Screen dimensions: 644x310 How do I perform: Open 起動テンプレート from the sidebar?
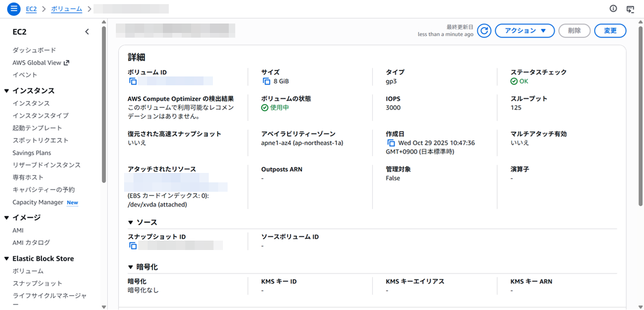click(37, 128)
